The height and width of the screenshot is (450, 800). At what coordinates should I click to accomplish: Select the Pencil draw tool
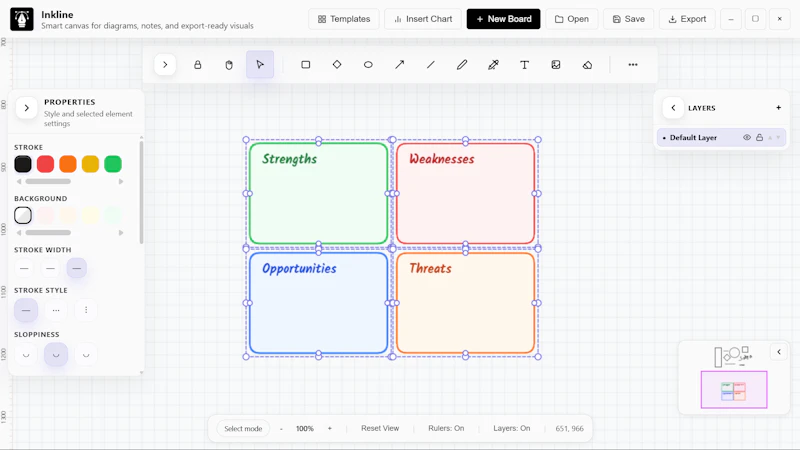[x=462, y=65]
